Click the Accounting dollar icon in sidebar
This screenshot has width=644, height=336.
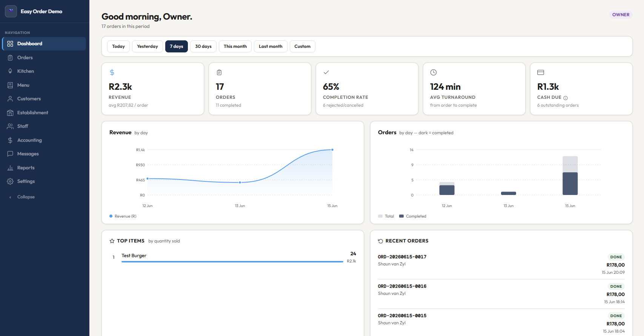(x=10, y=140)
